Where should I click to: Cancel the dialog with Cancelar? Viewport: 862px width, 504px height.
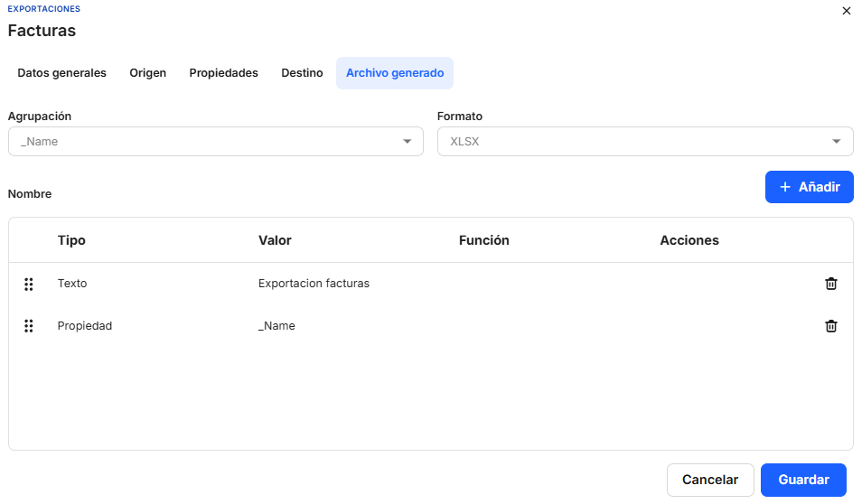pyautogui.click(x=710, y=481)
